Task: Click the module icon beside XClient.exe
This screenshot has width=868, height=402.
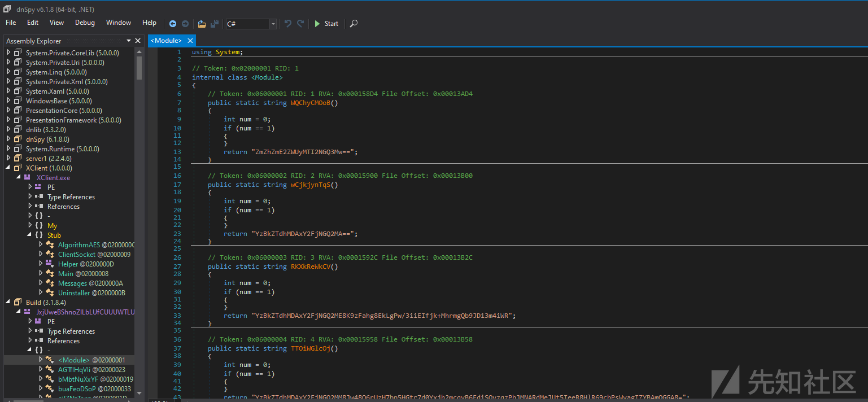Action: [27, 178]
